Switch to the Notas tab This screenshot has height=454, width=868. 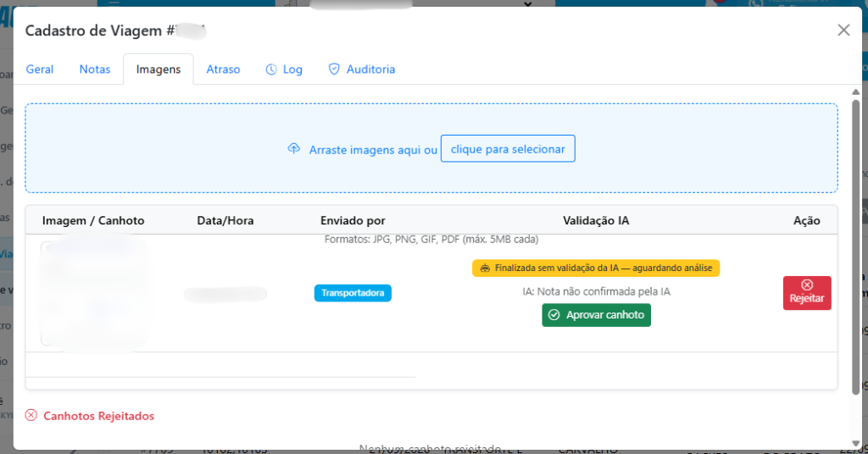(95, 69)
